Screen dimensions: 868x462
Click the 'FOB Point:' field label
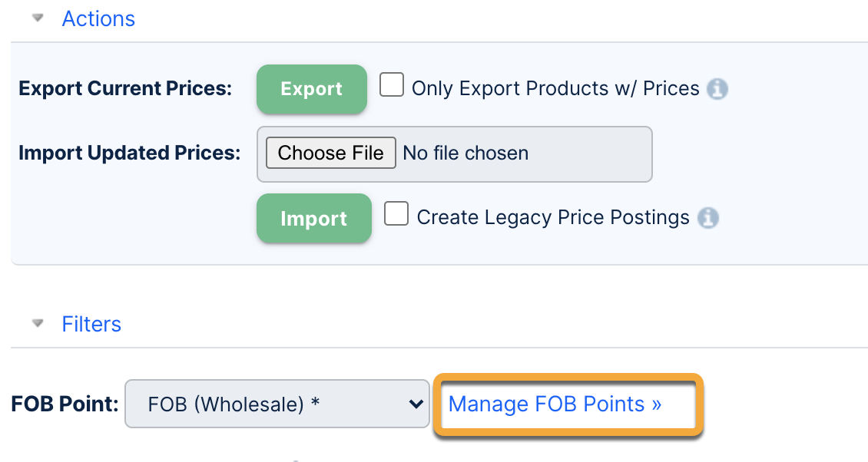(65, 404)
